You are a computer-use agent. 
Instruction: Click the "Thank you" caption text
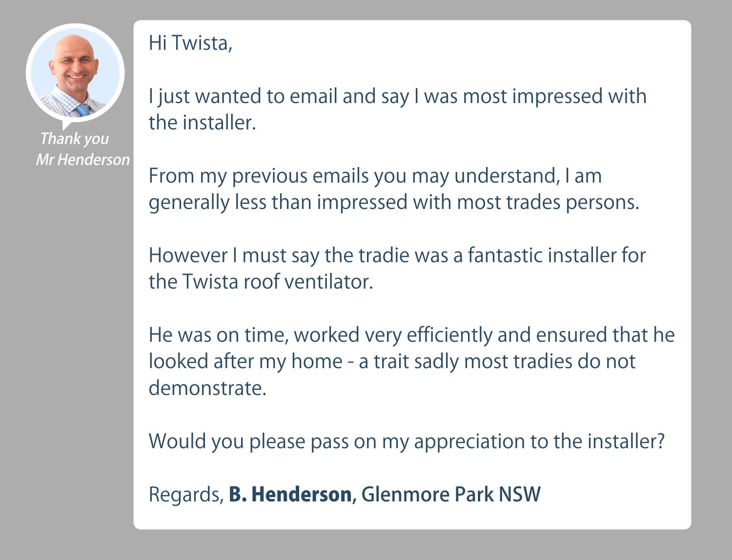(x=74, y=139)
